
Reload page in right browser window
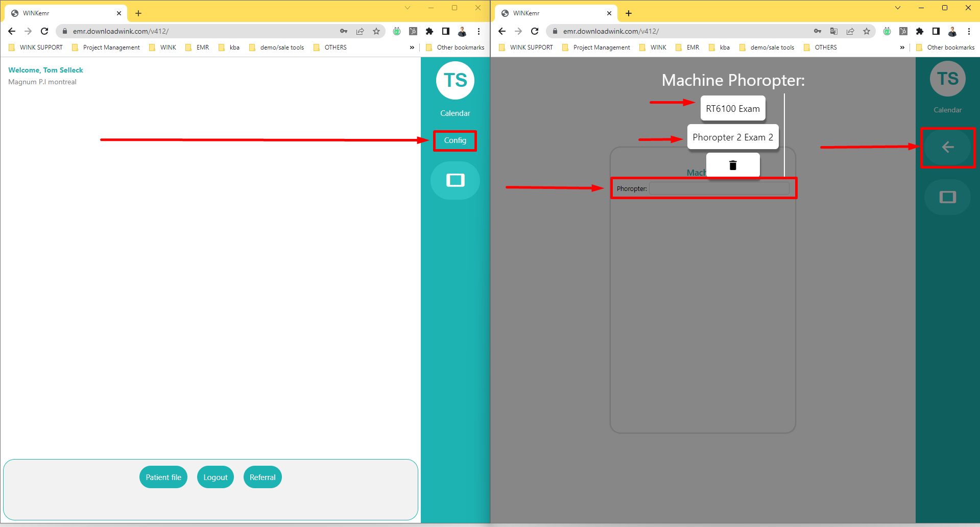[x=535, y=31]
